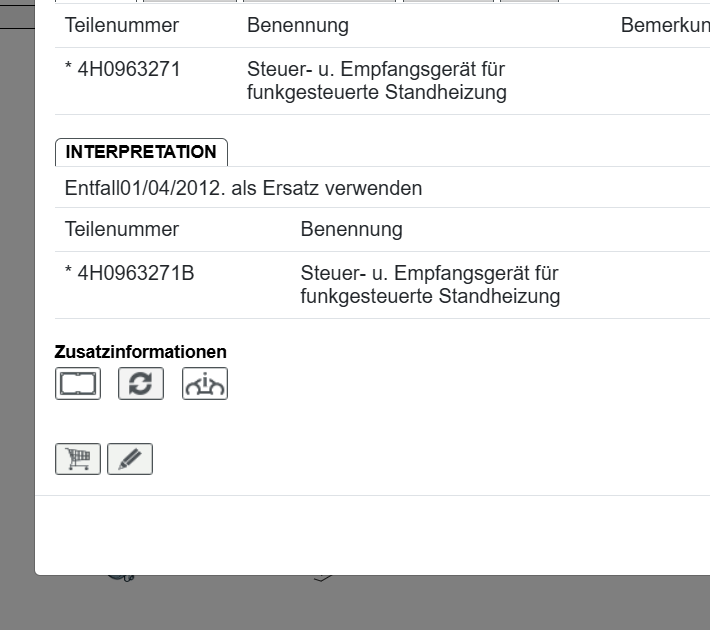Select the INTERPRETATION tab

click(x=141, y=152)
